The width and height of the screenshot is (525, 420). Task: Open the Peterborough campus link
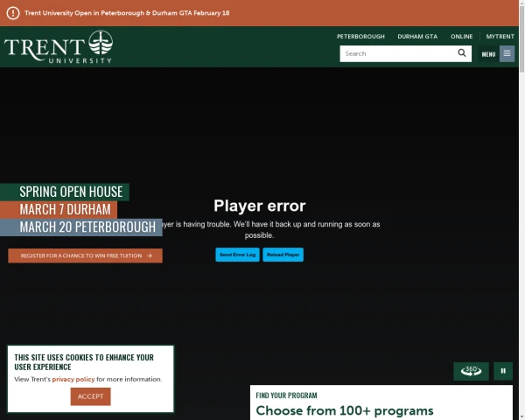coord(360,37)
